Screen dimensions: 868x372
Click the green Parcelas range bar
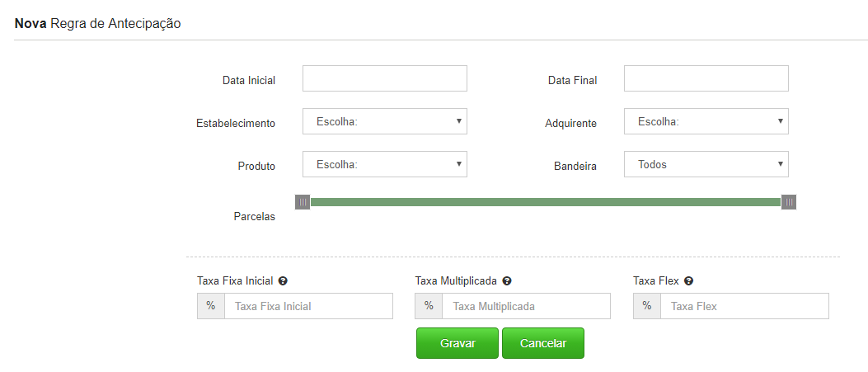click(x=546, y=202)
